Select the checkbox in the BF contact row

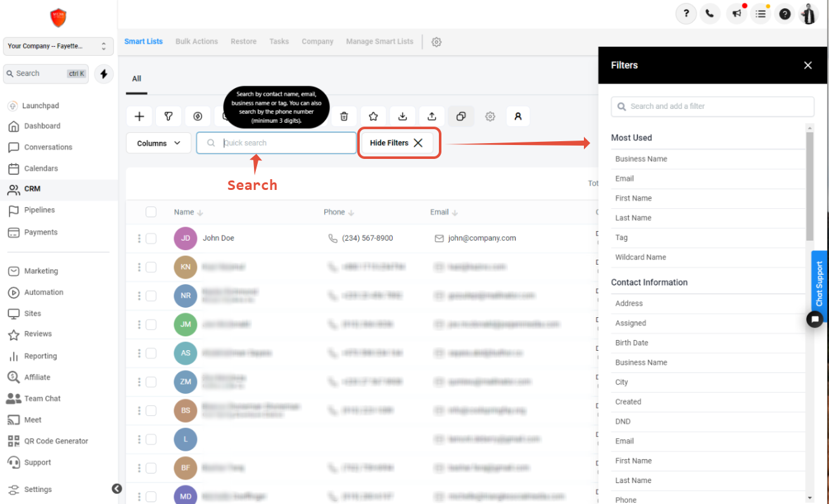151,468
